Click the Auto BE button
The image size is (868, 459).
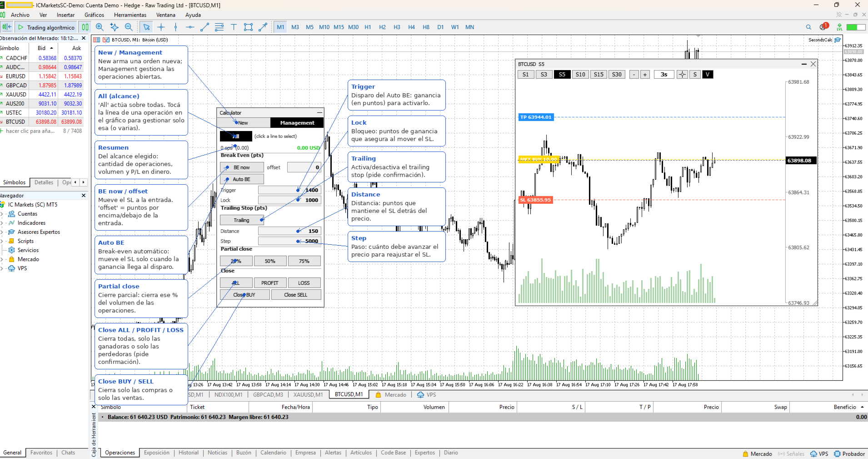[241, 179]
